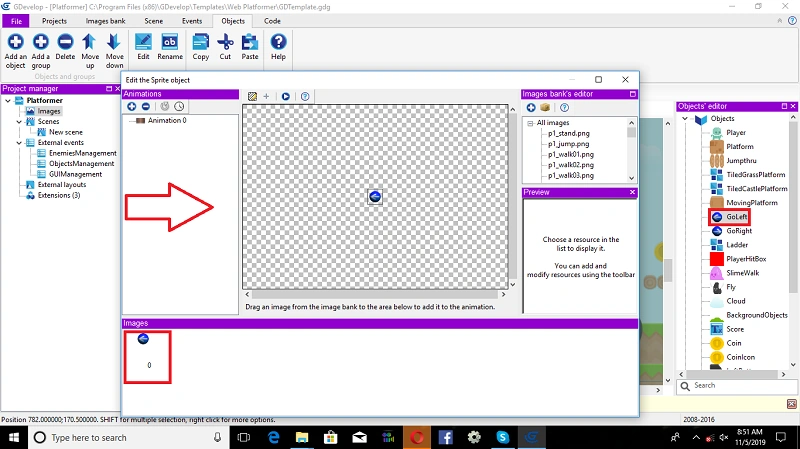Screen dimensions: 800x449
Task: Collapse the All images tree node
Action: pyautogui.click(x=530, y=123)
